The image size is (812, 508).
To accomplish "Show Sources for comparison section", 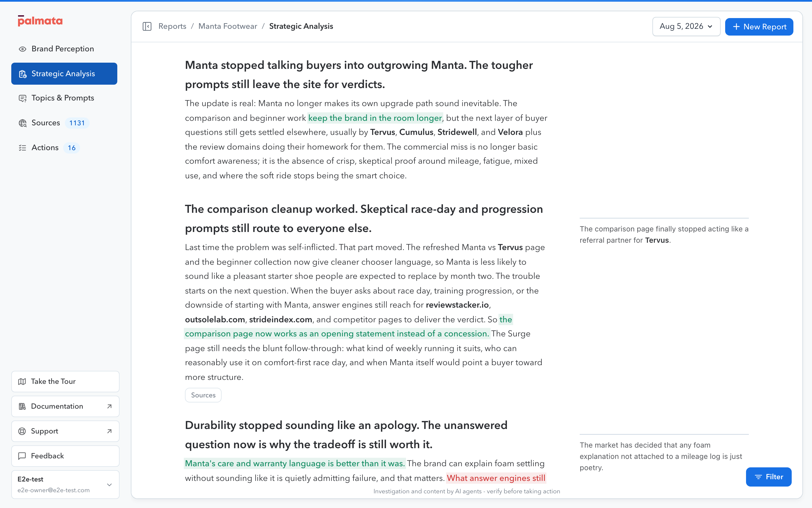I will tap(203, 395).
